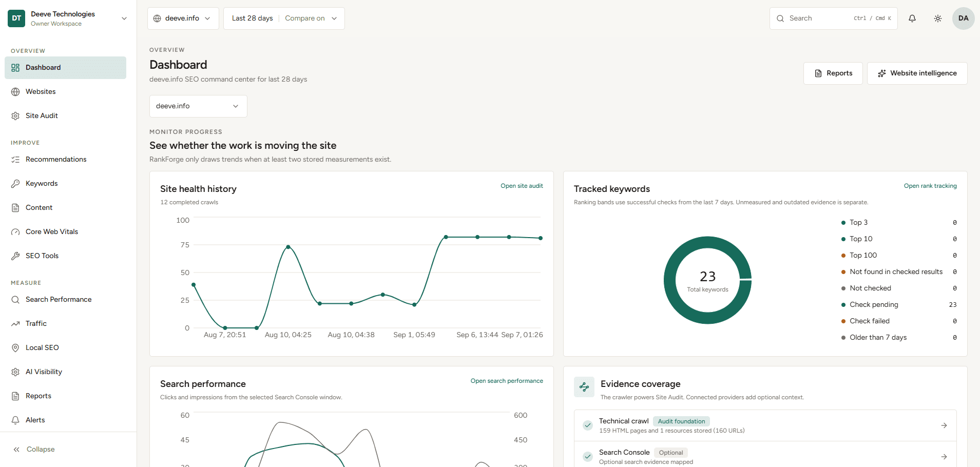The height and width of the screenshot is (467, 980).
Task: Open the Compare on dropdown
Action: [x=311, y=18]
